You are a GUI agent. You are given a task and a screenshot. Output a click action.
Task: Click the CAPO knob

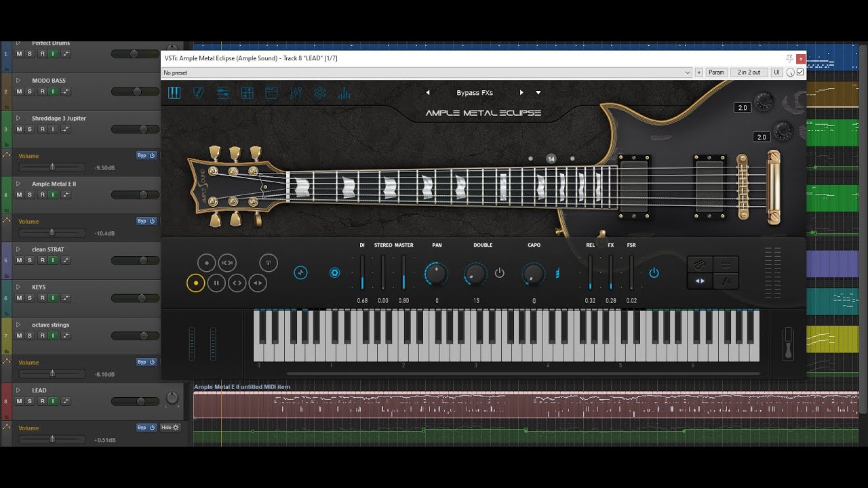point(534,274)
